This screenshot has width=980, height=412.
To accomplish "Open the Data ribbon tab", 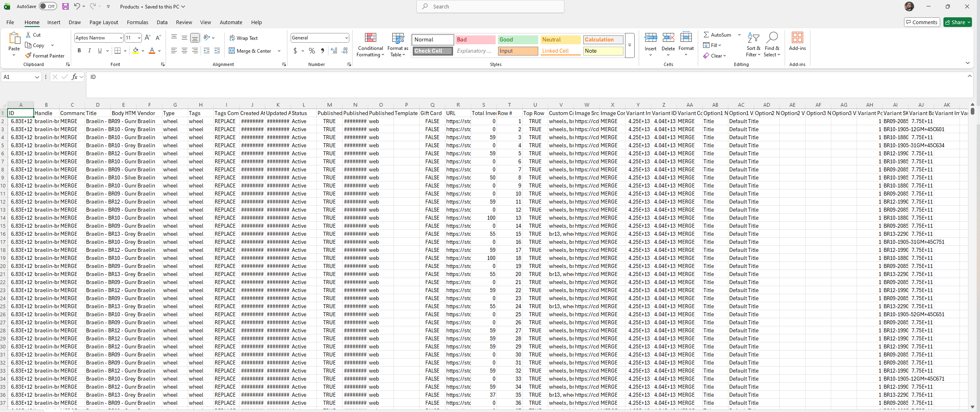I will pos(162,22).
